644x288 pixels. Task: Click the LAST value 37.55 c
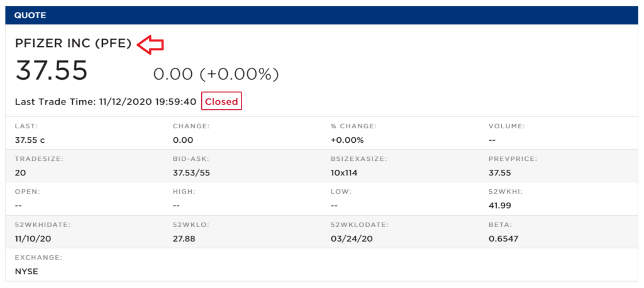point(30,140)
